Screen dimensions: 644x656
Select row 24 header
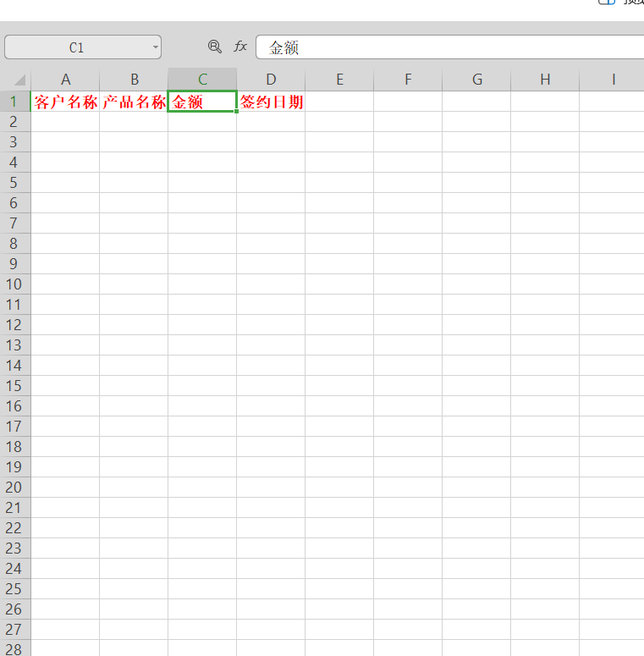coord(15,569)
